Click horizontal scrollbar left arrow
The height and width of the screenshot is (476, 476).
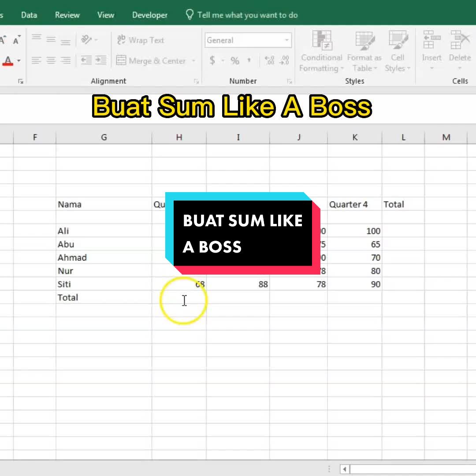pos(345,469)
